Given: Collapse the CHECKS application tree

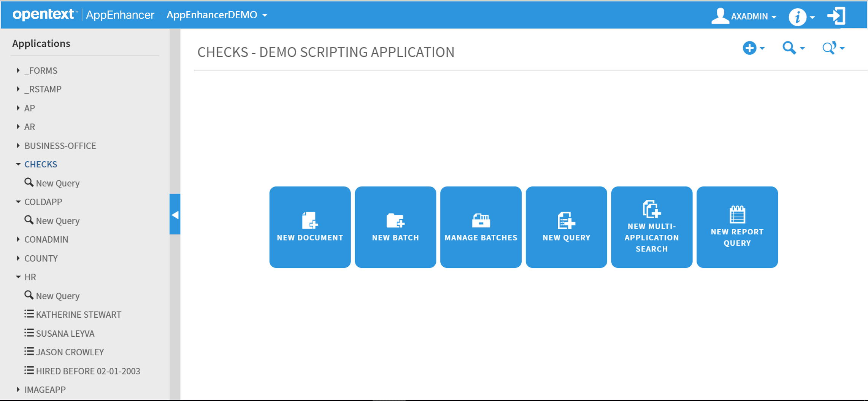Looking at the screenshot, I should coord(18,164).
